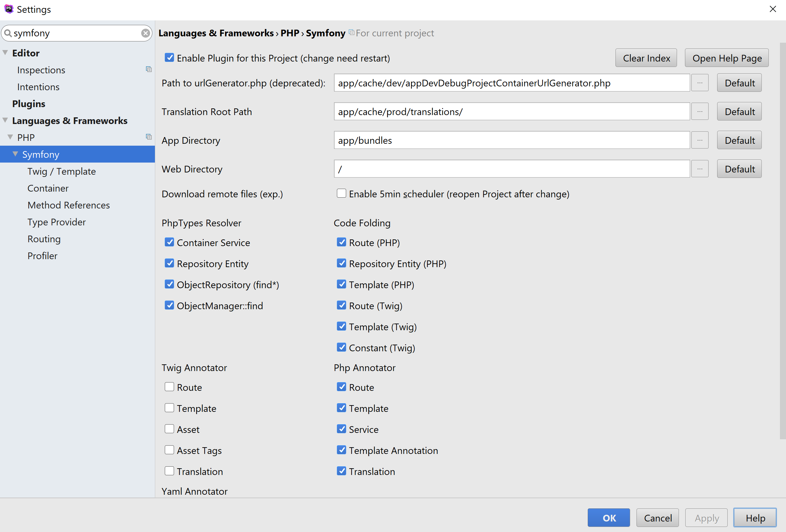Toggle Route (Twig) code folding

tap(342, 305)
